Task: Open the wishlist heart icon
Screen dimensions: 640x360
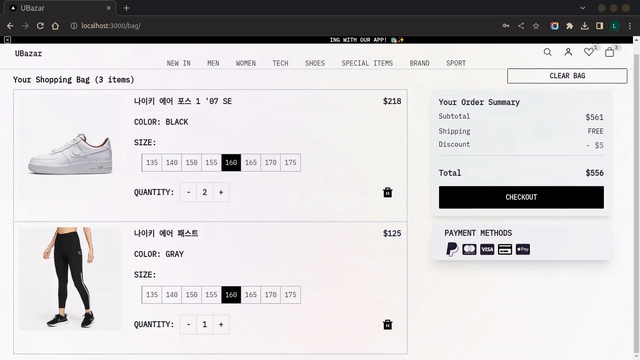Action: click(x=588, y=52)
